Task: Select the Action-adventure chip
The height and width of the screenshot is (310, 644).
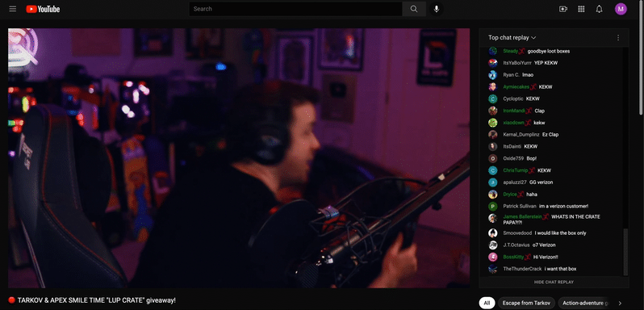Action: coord(583,303)
